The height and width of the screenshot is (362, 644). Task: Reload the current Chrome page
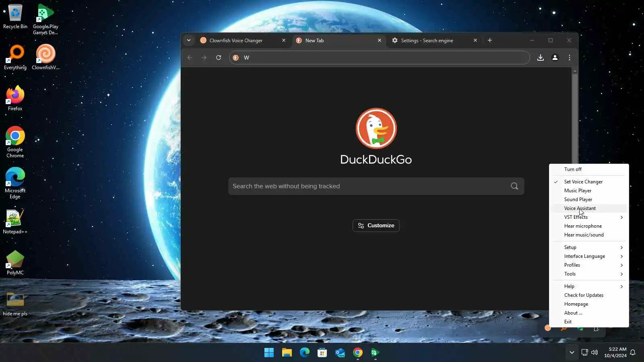click(219, 58)
